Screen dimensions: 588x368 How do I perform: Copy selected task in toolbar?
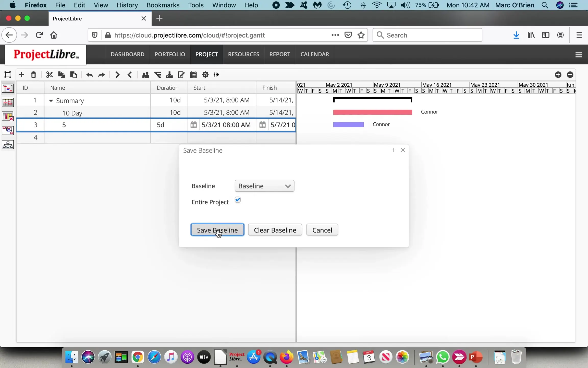61,75
